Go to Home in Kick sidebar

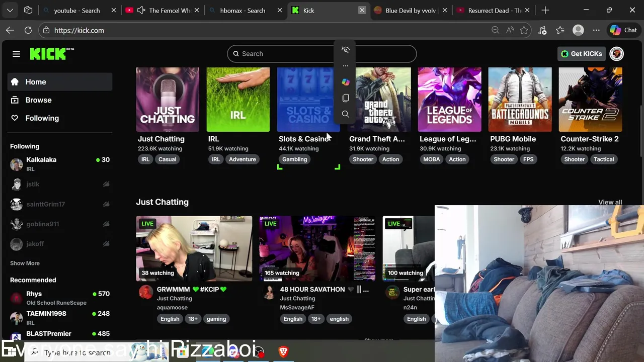60,82
